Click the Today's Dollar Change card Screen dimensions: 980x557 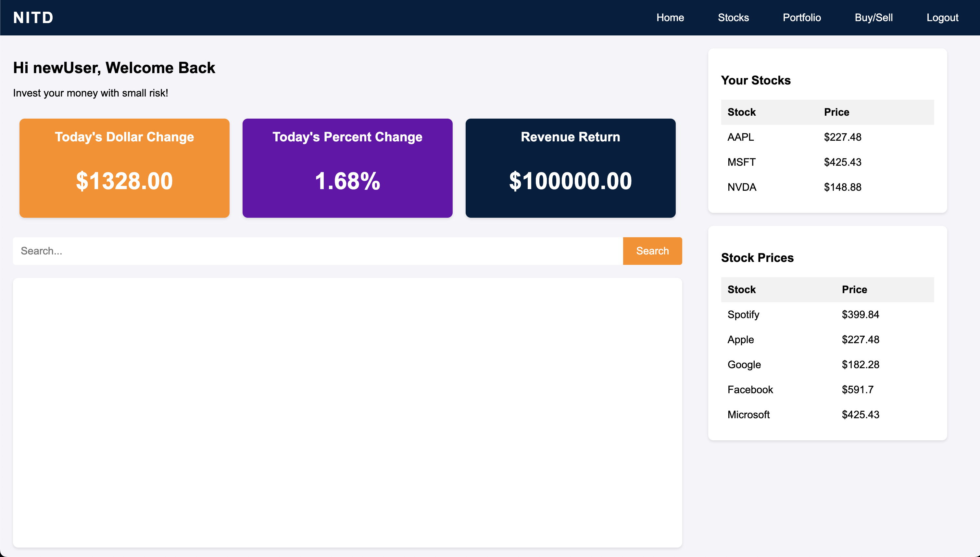click(x=124, y=168)
